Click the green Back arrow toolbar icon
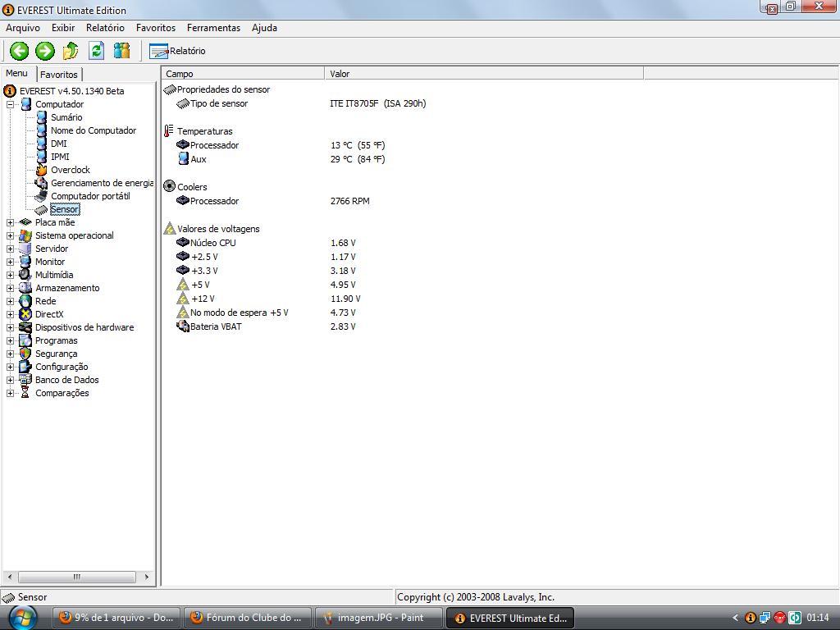Screen dimensions: 840x630 pyautogui.click(x=20, y=51)
